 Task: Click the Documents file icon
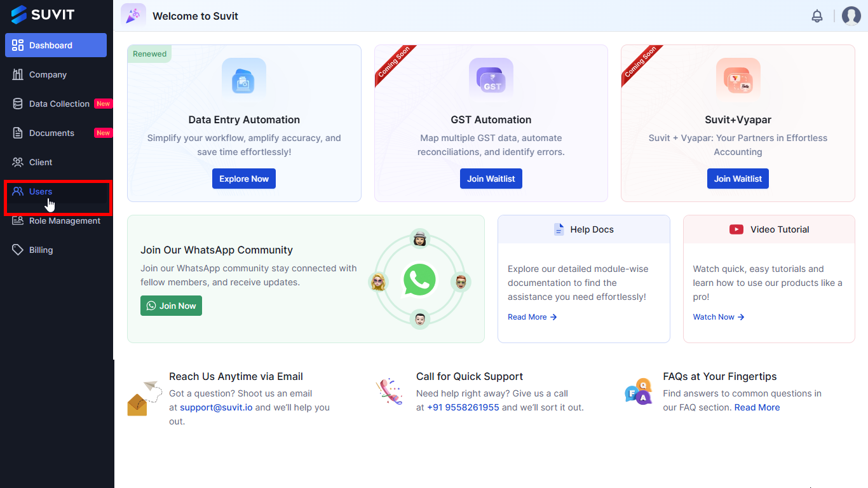click(18, 133)
